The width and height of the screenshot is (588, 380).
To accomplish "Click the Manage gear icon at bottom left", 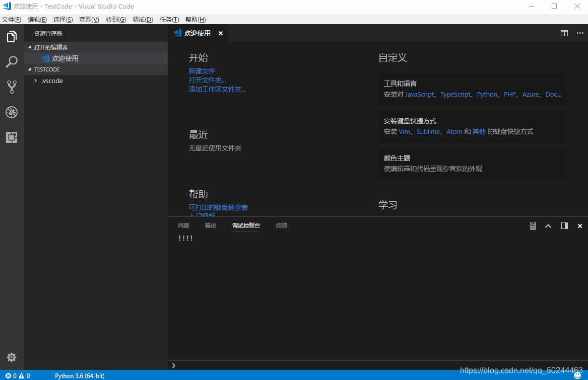I will point(12,357).
